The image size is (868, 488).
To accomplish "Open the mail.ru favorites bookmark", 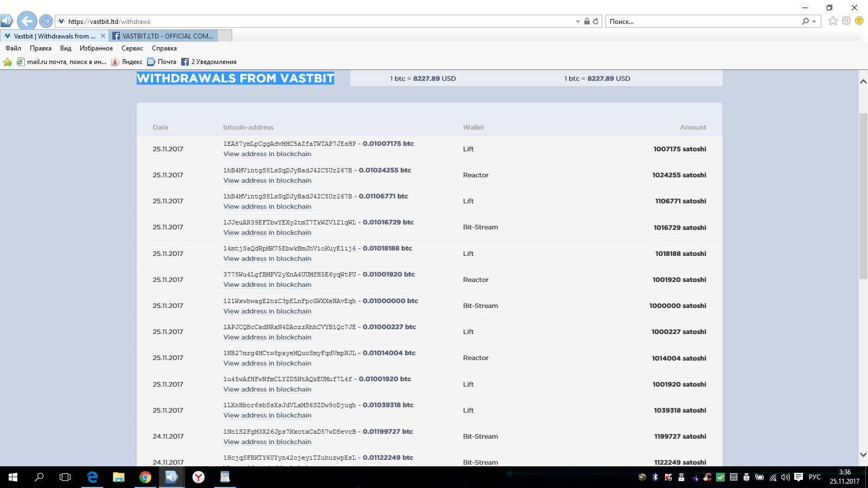I will coord(61,62).
